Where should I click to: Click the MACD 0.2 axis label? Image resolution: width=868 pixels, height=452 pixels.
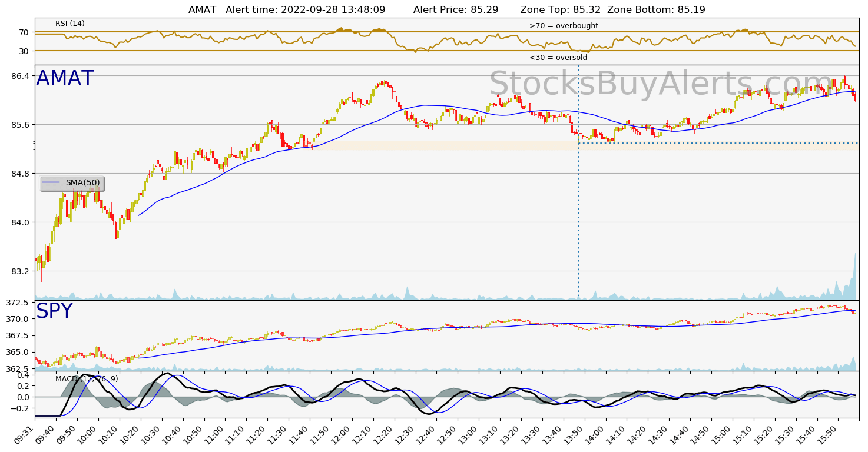(x=23, y=386)
